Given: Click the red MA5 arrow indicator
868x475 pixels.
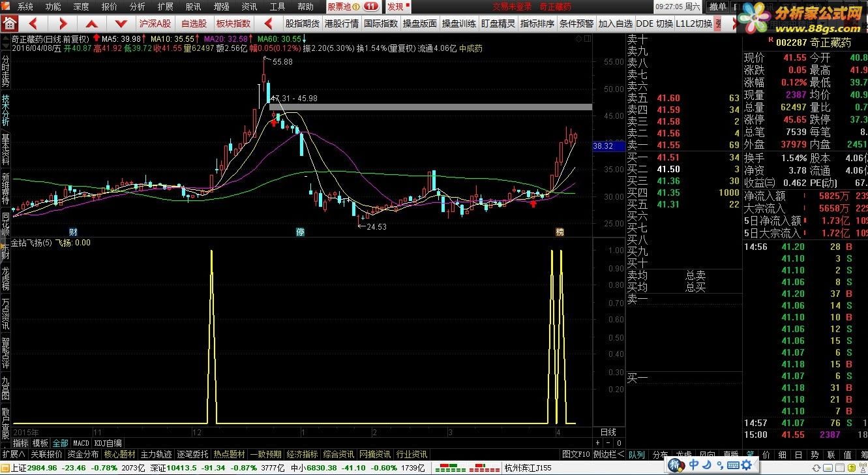Looking at the screenshot, I should click(x=96, y=38).
